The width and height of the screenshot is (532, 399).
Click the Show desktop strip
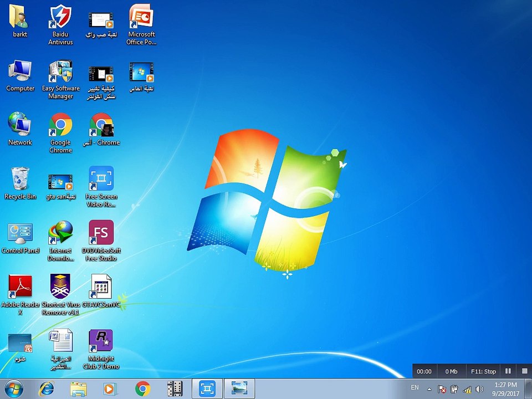tap(528, 389)
